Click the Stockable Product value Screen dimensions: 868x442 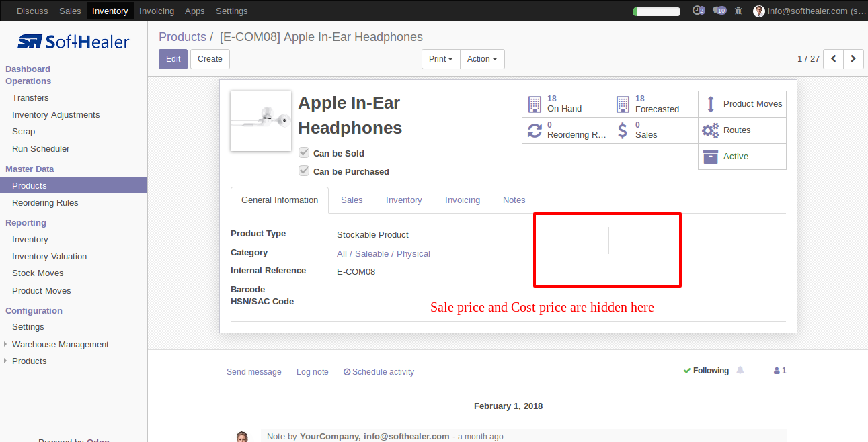372,234
